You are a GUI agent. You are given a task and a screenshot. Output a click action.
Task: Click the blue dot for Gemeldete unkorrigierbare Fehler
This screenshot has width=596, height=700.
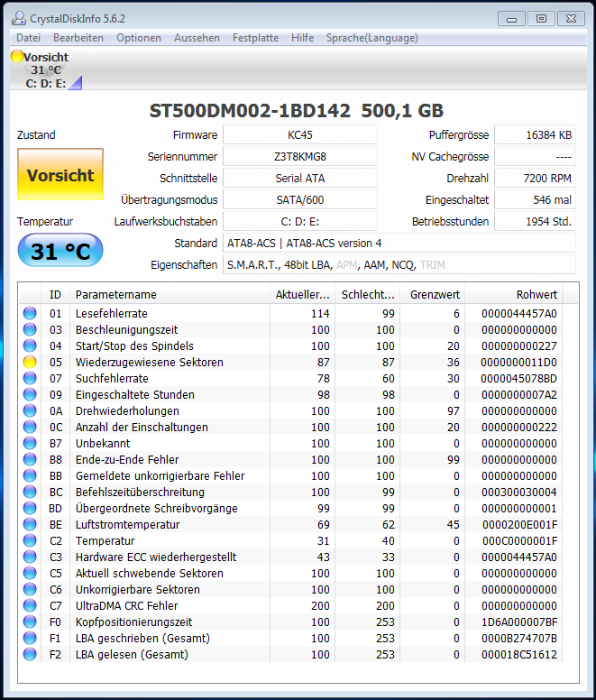coord(30,476)
